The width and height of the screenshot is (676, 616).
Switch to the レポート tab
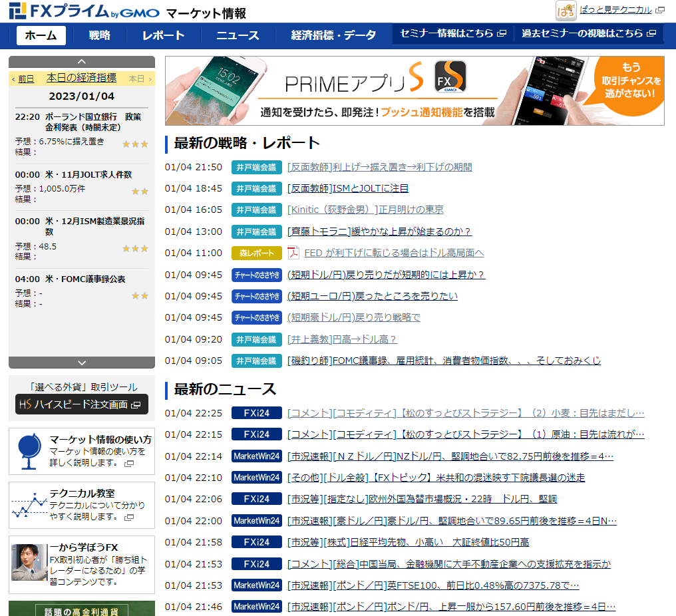pyautogui.click(x=164, y=35)
